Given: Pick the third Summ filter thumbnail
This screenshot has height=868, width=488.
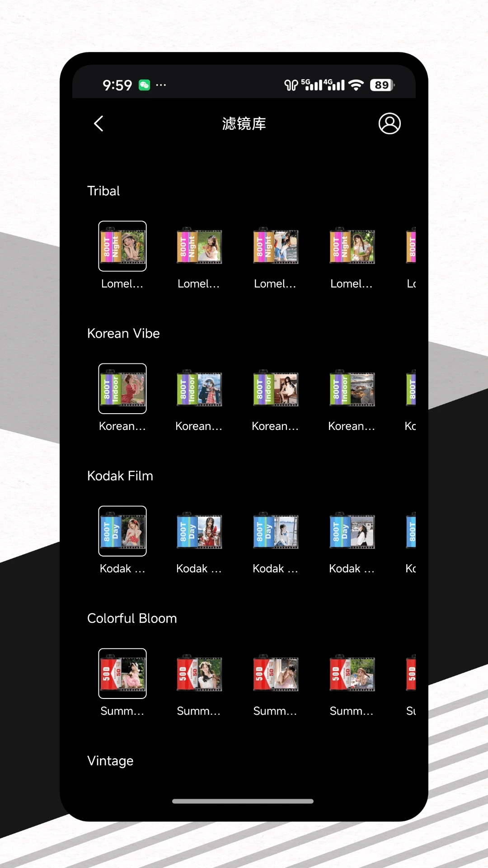Looking at the screenshot, I should point(275,674).
